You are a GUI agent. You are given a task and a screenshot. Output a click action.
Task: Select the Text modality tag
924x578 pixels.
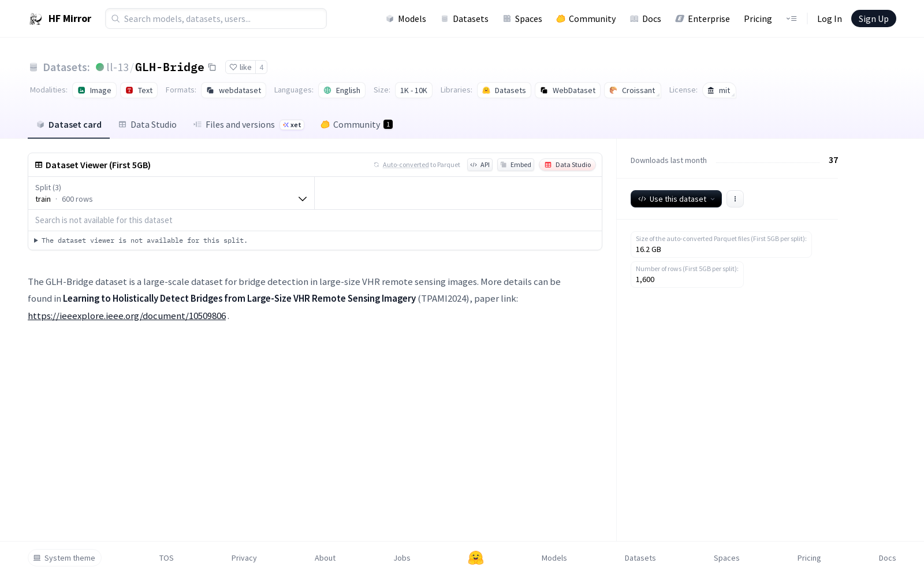point(139,90)
